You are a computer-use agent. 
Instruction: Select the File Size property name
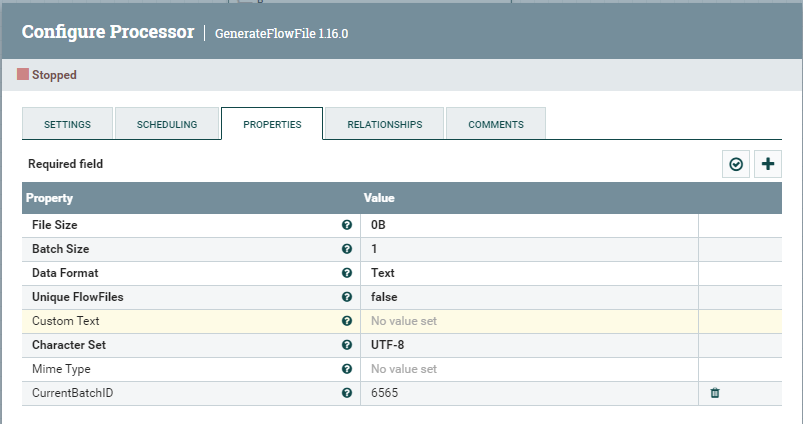click(x=54, y=225)
